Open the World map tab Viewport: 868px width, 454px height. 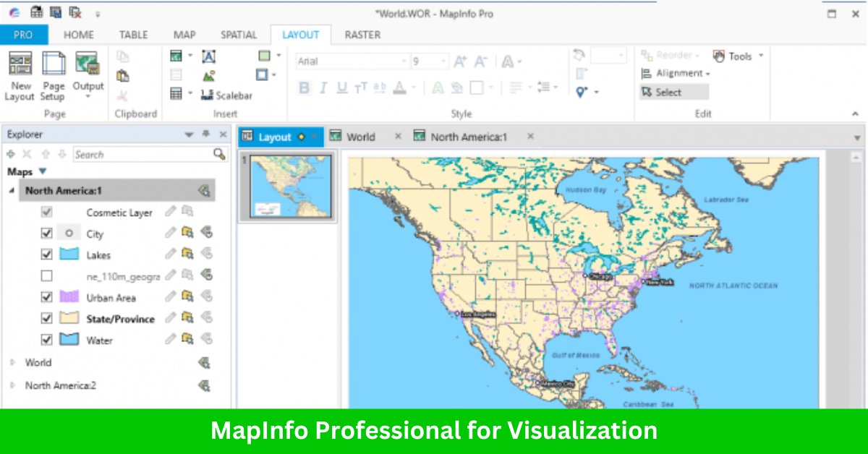coord(362,136)
